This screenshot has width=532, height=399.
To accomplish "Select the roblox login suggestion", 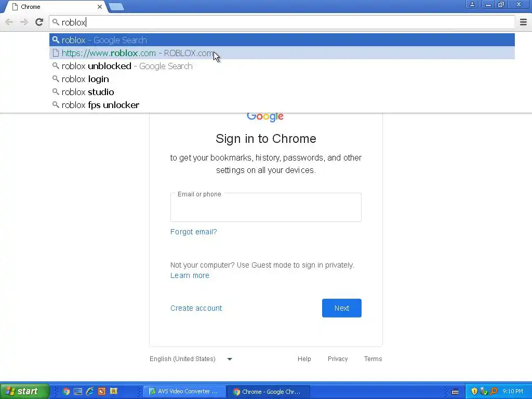I will pyautogui.click(x=282, y=79).
